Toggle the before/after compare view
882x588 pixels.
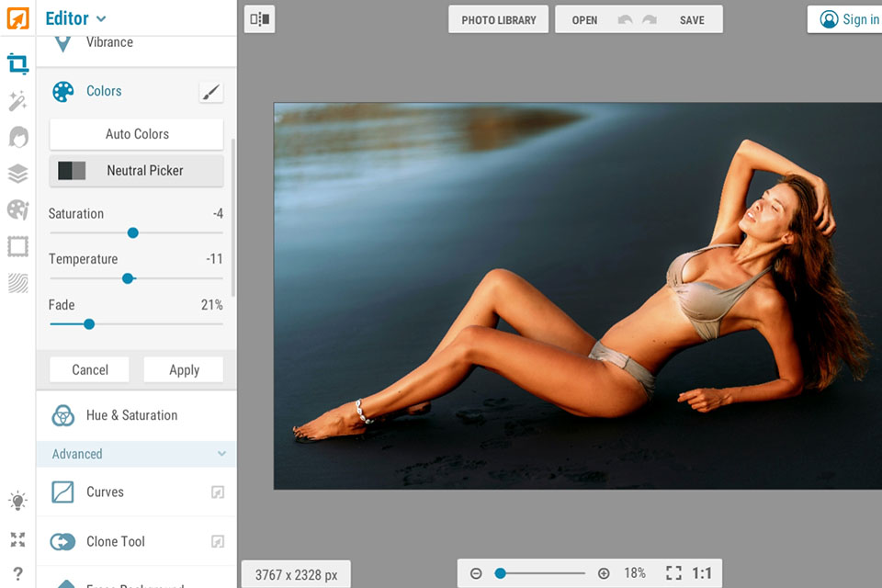(x=259, y=19)
